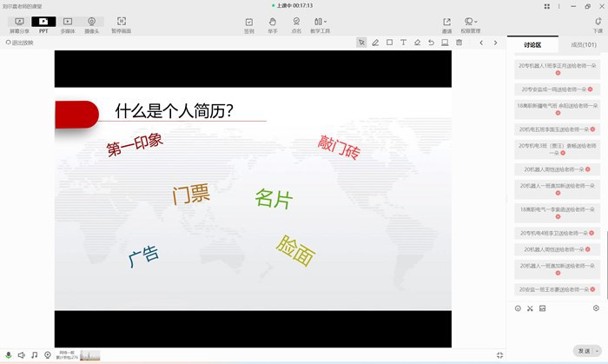This screenshot has width=608, height=364.
Task: Toggle the microphone on or off
Action: pyautogui.click(x=9, y=354)
